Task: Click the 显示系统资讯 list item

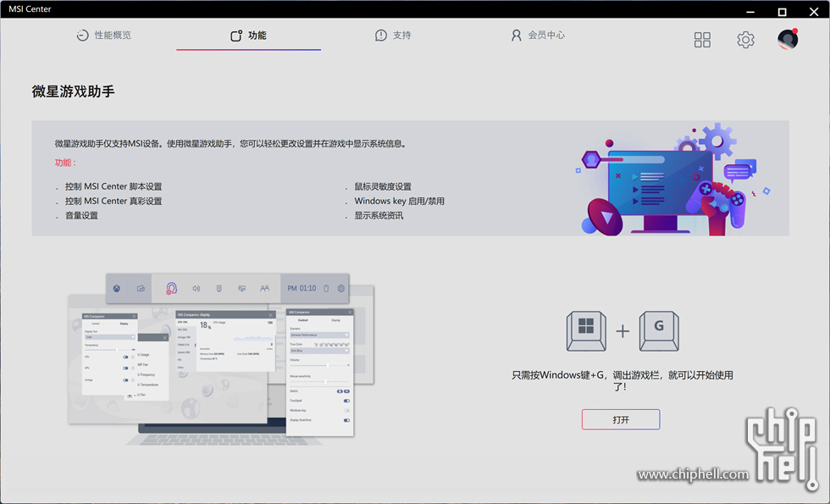Action: pyautogui.click(x=379, y=215)
